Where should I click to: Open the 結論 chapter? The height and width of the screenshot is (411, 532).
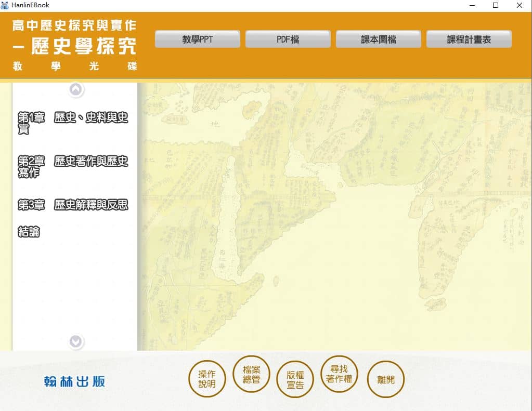click(29, 232)
